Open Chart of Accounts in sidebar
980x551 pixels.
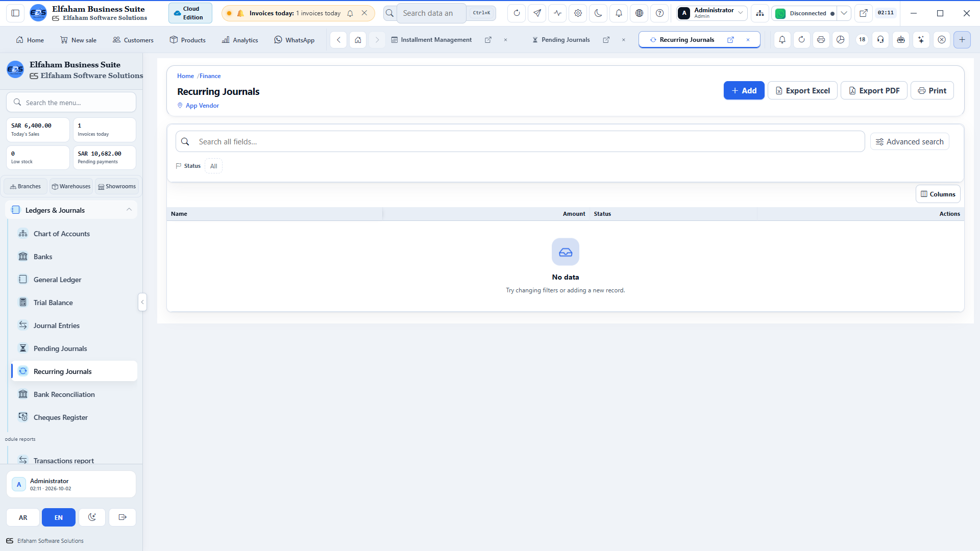pyautogui.click(x=74, y=234)
